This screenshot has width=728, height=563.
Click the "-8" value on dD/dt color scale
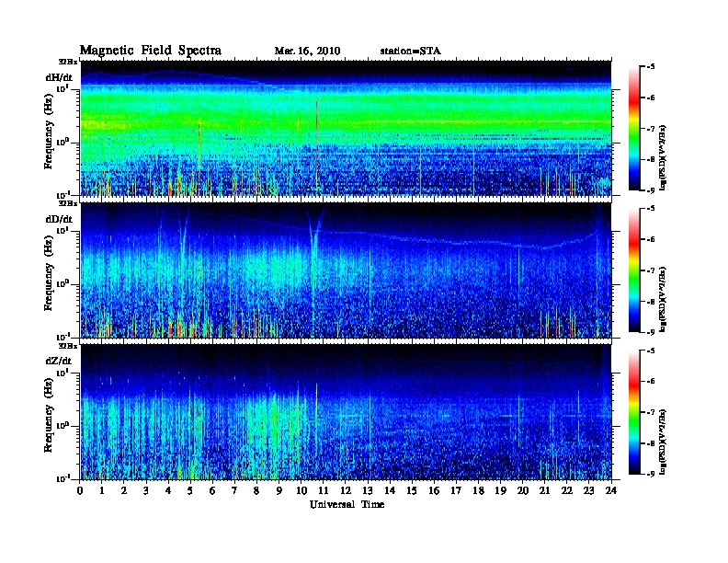(651, 302)
